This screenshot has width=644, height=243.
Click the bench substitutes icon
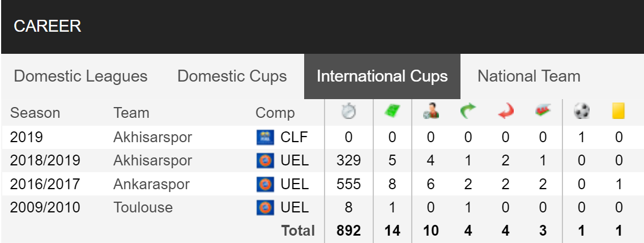[x=543, y=111]
